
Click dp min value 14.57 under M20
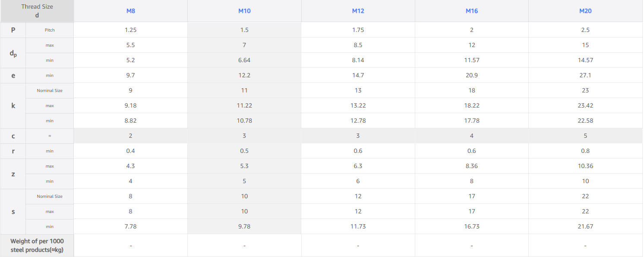pyautogui.click(x=585, y=60)
